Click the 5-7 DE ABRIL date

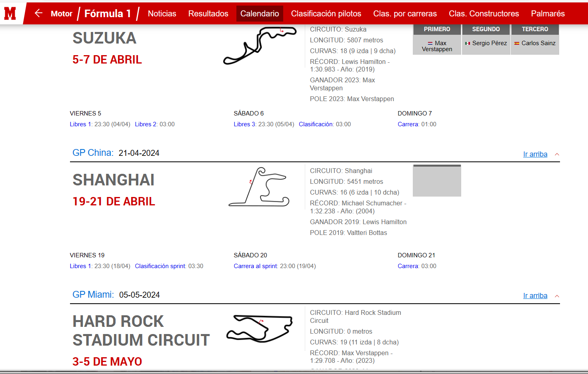pyautogui.click(x=107, y=60)
